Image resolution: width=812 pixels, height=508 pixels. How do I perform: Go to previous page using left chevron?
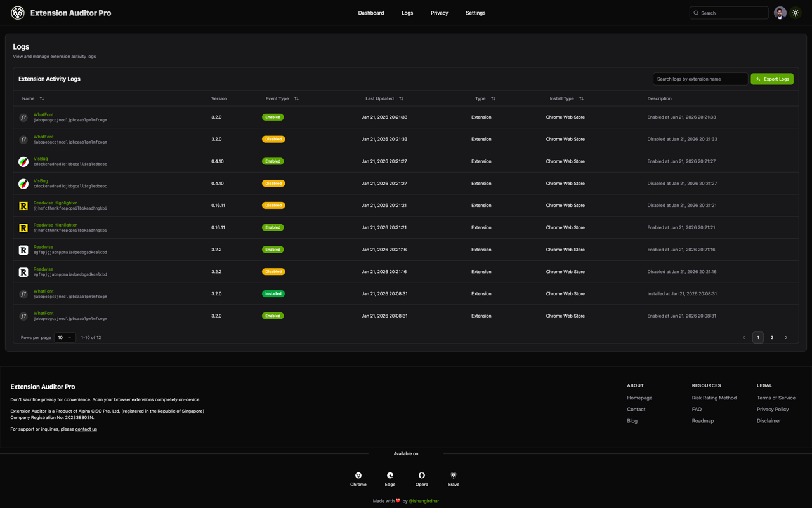point(744,338)
